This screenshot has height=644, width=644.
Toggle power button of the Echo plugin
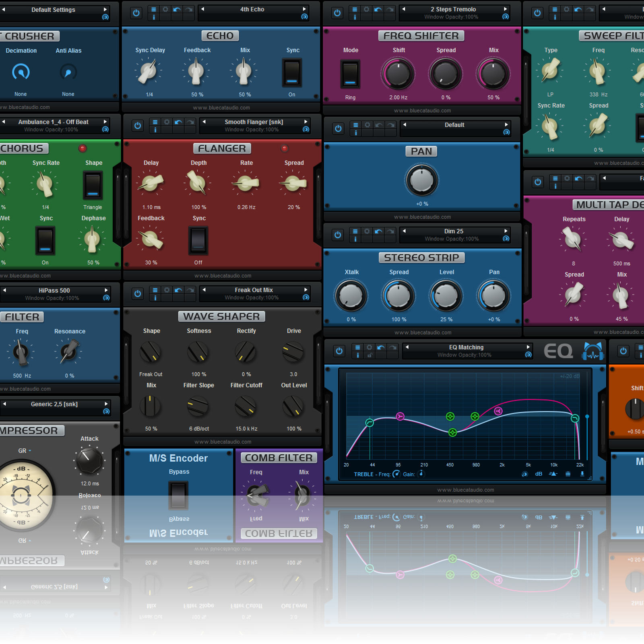[136, 13]
